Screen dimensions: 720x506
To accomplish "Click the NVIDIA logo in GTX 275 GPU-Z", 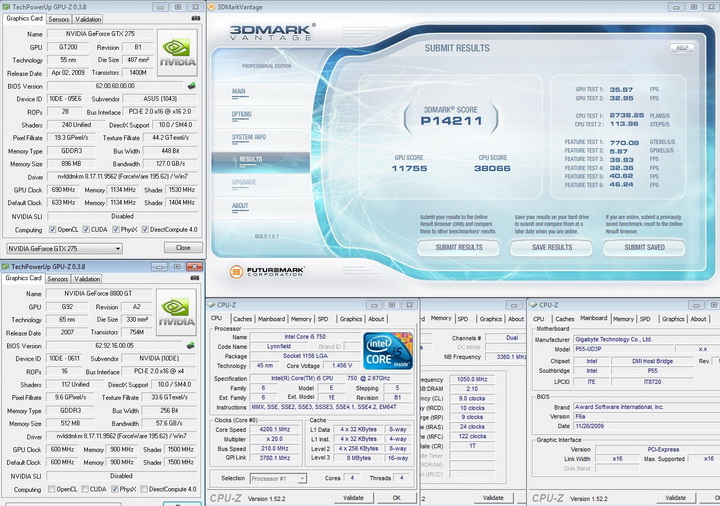I will point(177,53).
